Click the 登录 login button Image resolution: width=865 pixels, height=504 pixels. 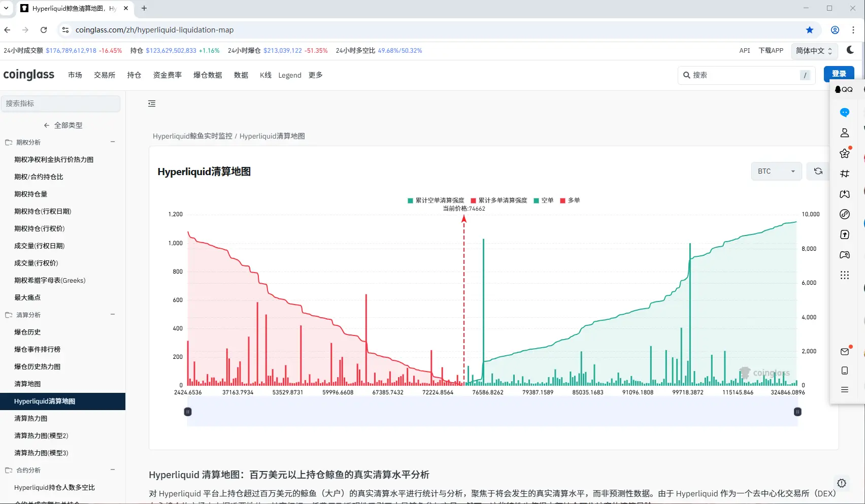839,74
